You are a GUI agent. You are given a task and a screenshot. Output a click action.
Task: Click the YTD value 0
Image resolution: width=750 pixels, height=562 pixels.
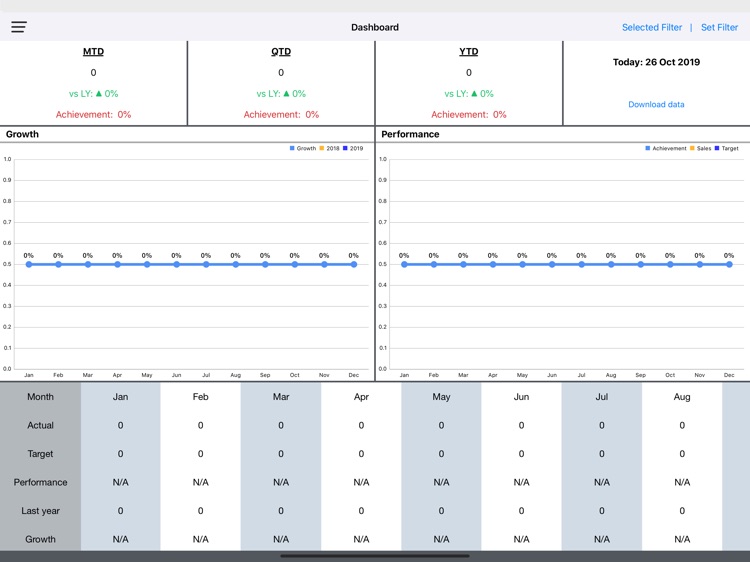(468, 73)
